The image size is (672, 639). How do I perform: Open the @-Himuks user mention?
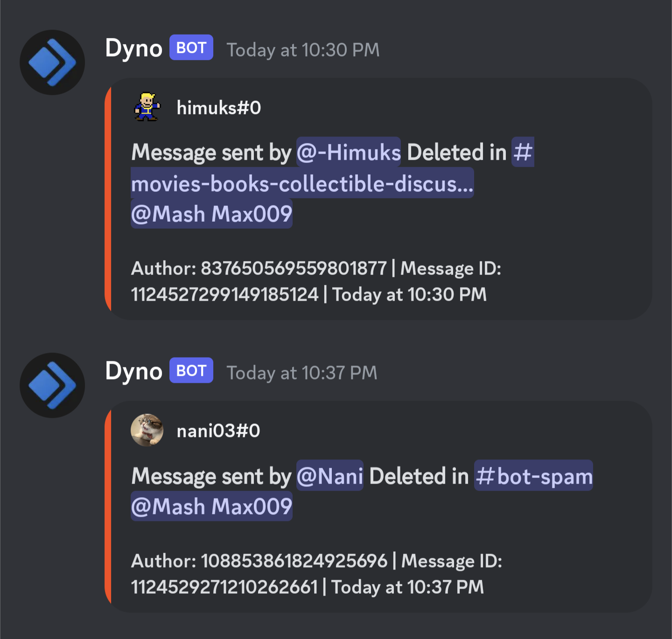[349, 152]
